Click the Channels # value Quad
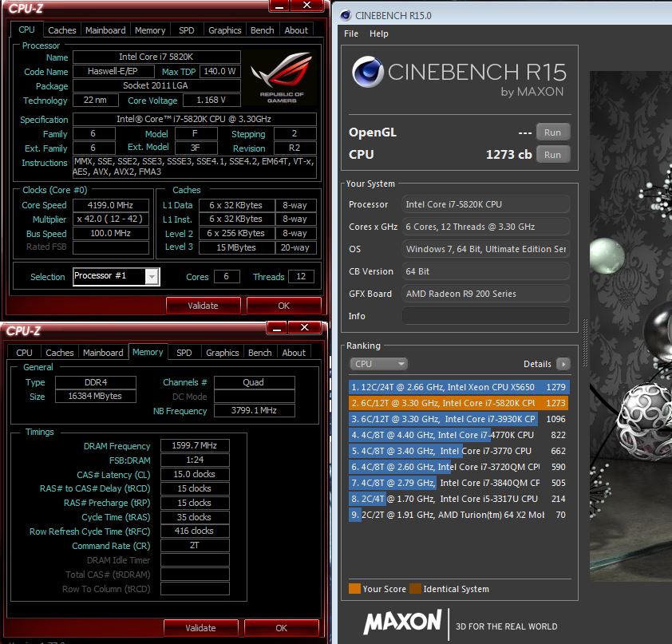This screenshot has width=672, height=644. (254, 382)
